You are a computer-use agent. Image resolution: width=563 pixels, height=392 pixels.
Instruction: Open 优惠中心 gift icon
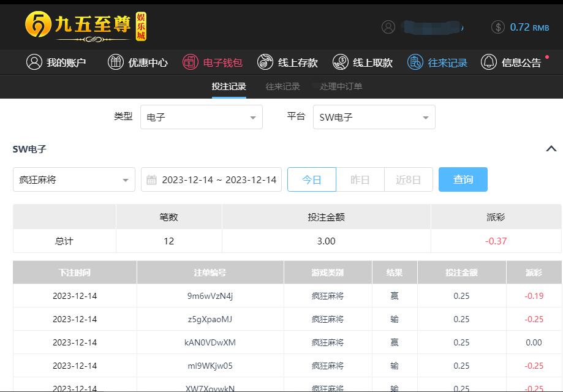coord(116,62)
